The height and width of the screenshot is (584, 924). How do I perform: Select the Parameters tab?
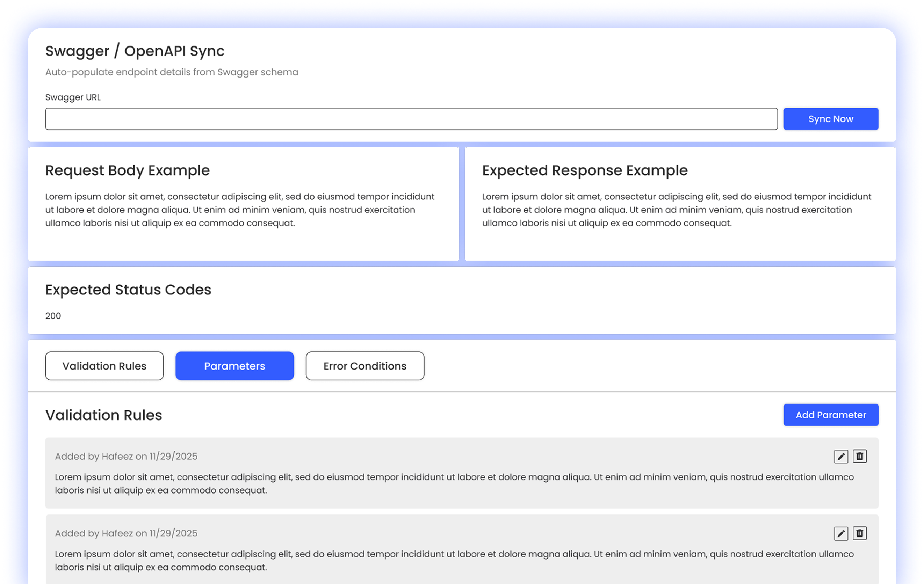[x=234, y=366]
